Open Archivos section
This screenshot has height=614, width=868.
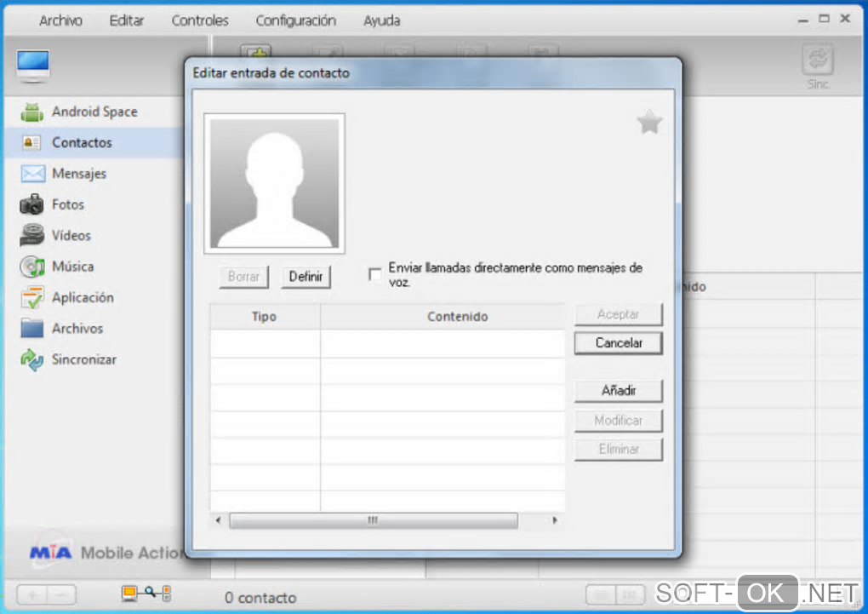[x=61, y=330]
